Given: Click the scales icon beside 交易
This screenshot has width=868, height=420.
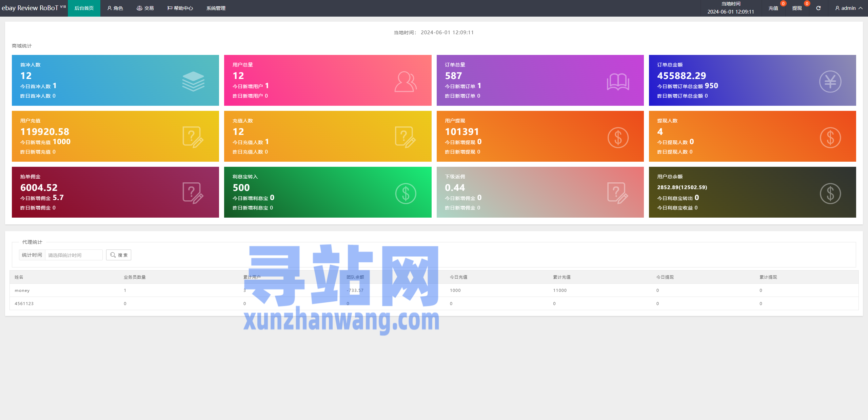Looking at the screenshot, I should [139, 8].
